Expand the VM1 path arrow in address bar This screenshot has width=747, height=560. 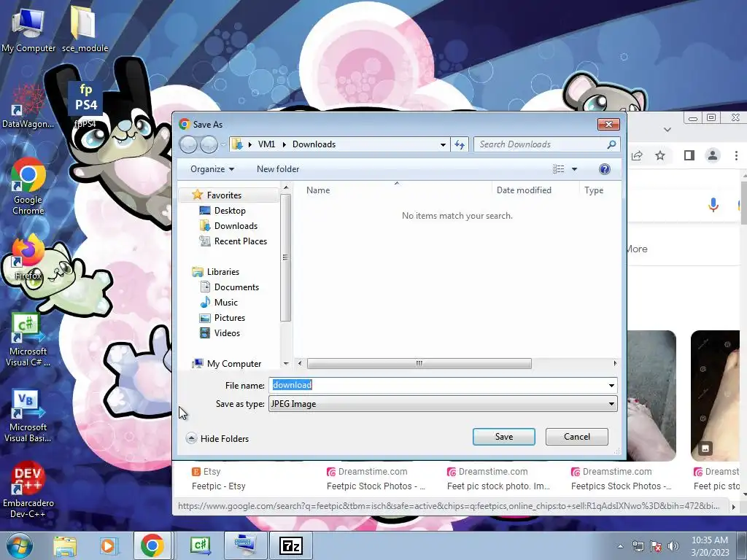[x=284, y=144]
